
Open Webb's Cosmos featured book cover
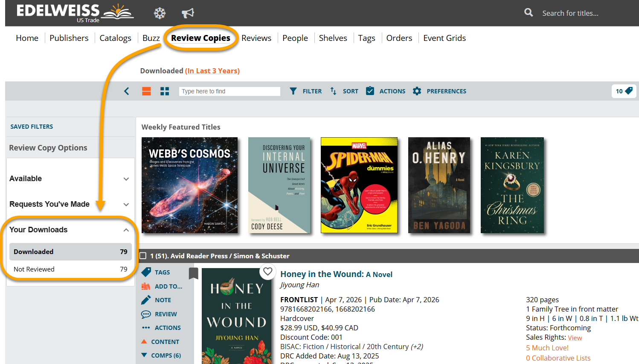189,185
